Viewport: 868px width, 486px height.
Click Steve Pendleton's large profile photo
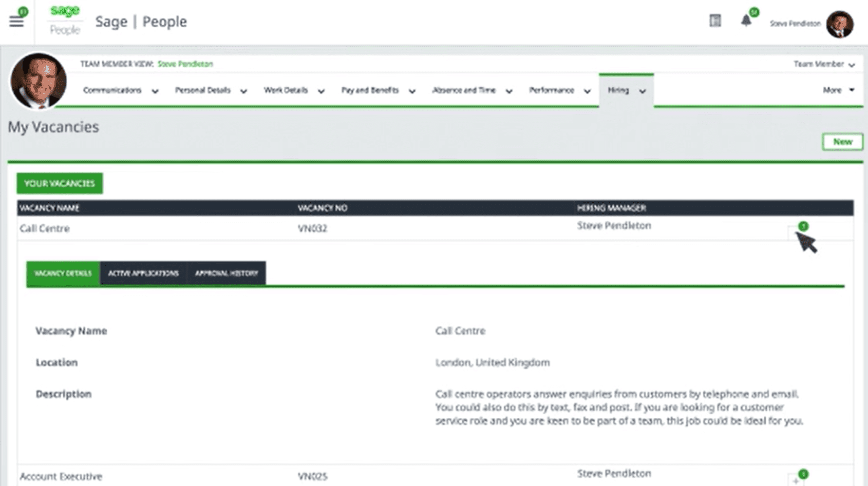coord(39,81)
